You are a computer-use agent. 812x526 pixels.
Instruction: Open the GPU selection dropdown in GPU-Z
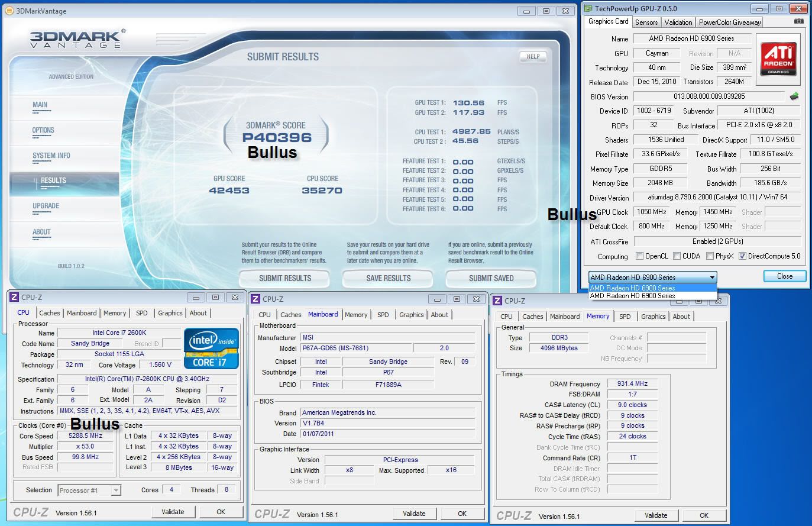point(653,277)
